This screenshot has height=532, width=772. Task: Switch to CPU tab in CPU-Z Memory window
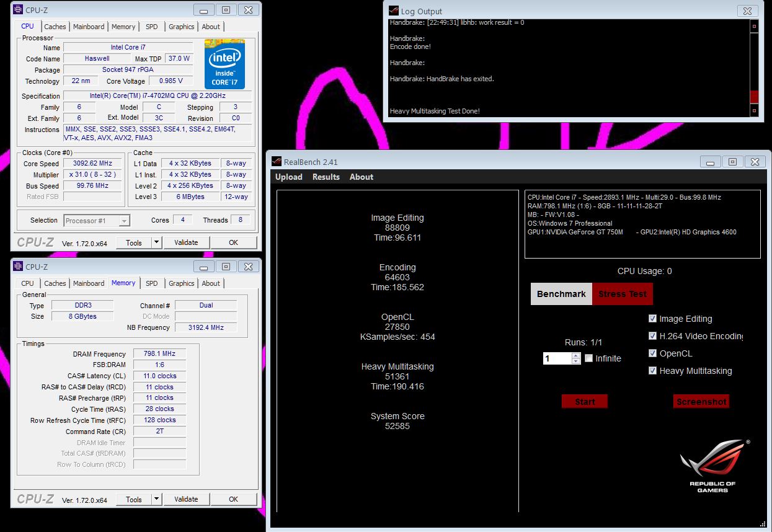(x=28, y=283)
